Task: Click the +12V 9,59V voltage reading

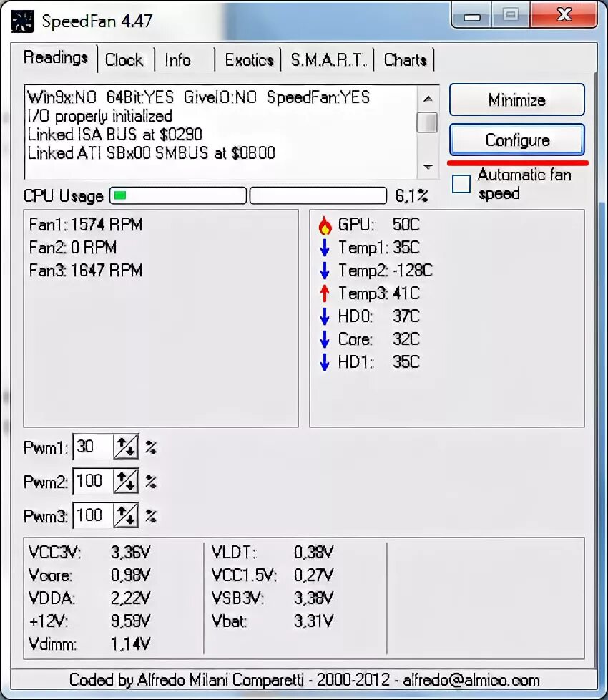Action: pyautogui.click(x=89, y=621)
